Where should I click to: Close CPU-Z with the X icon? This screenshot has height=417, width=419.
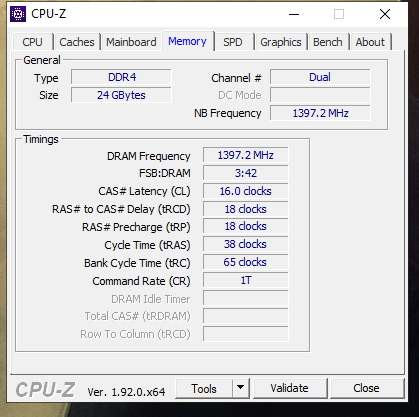pyautogui.click(x=385, y=14)
